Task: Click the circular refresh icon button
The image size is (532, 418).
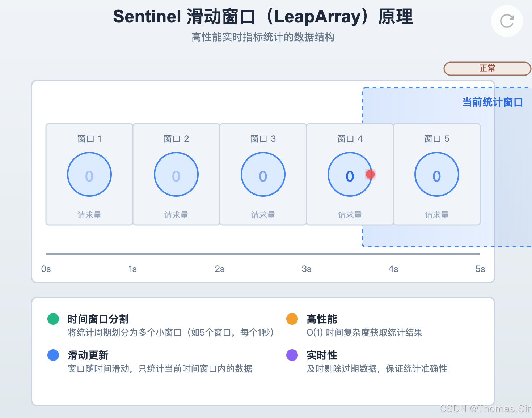Action: click(507, 21)
